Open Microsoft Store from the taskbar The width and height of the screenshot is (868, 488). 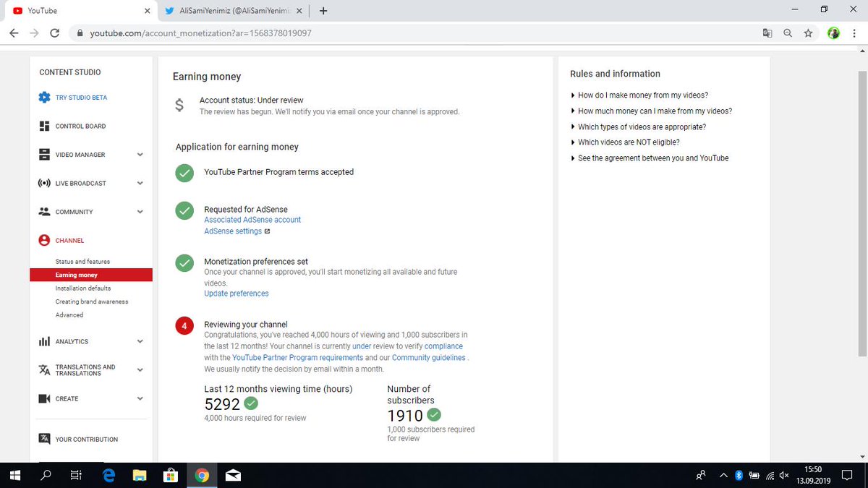click(x=171, y=475)
